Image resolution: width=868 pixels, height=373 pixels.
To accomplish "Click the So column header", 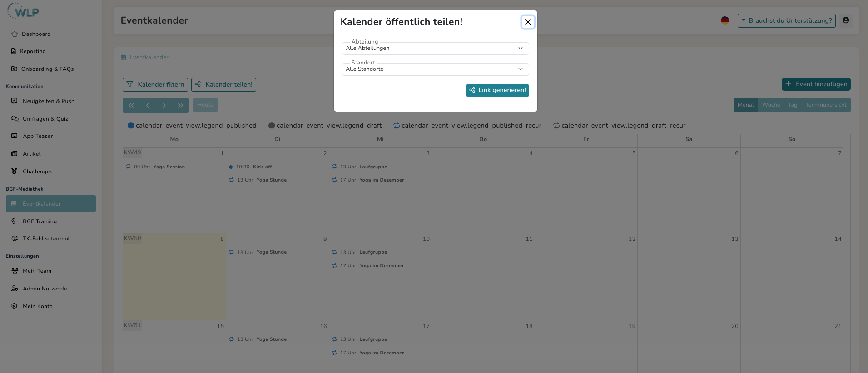I will [x=792, y=140].
